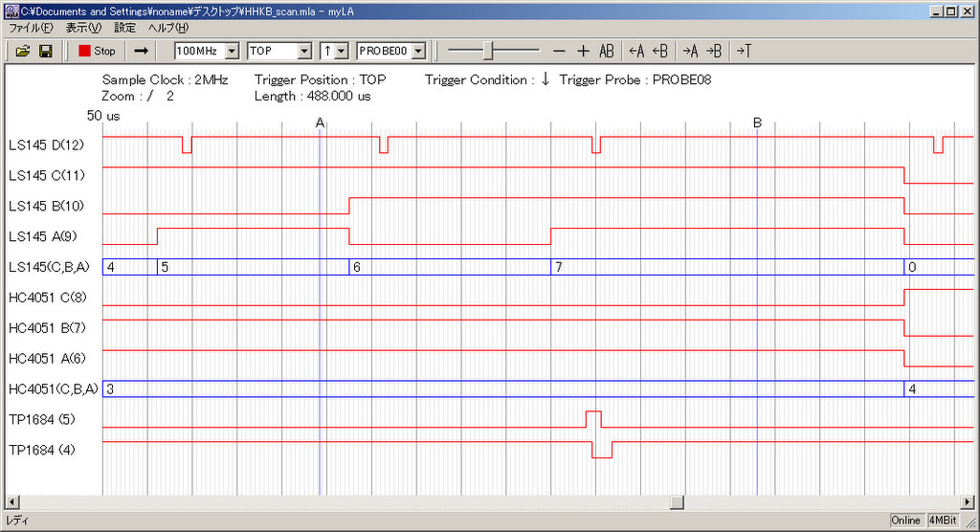
Task: Click the zoom slider thumb
Action: point(488,51)
